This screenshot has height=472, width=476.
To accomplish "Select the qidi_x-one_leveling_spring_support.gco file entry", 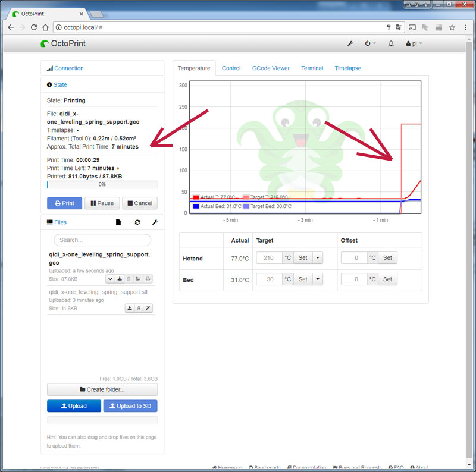I will tap(99, 259).
